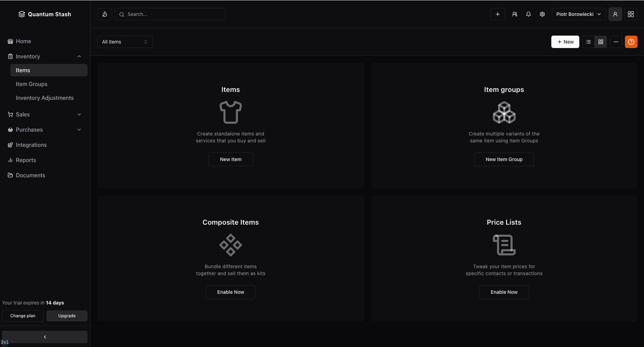
Task: Switch to grid card view
Action: (x=601, y=42)
